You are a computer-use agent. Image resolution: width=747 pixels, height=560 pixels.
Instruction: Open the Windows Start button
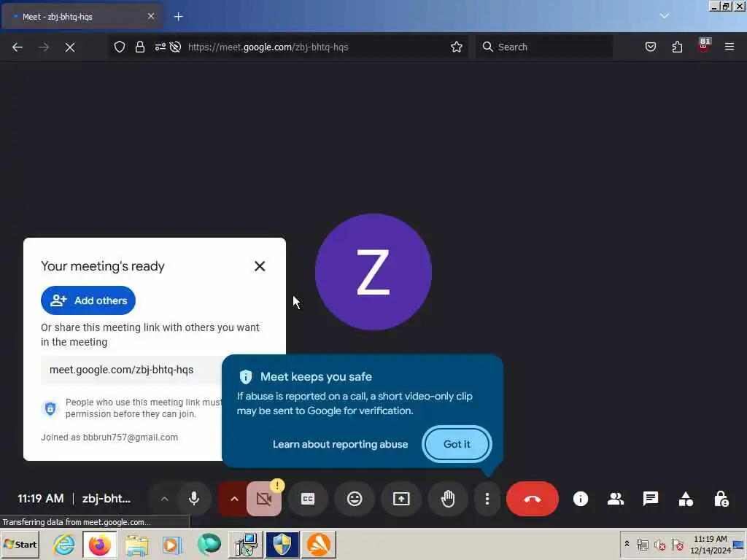[20, 544]
